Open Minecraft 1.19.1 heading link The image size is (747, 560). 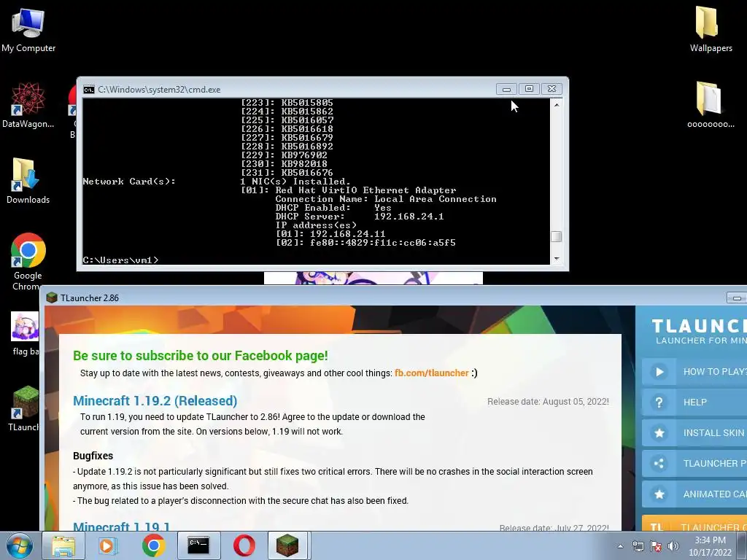121,526
